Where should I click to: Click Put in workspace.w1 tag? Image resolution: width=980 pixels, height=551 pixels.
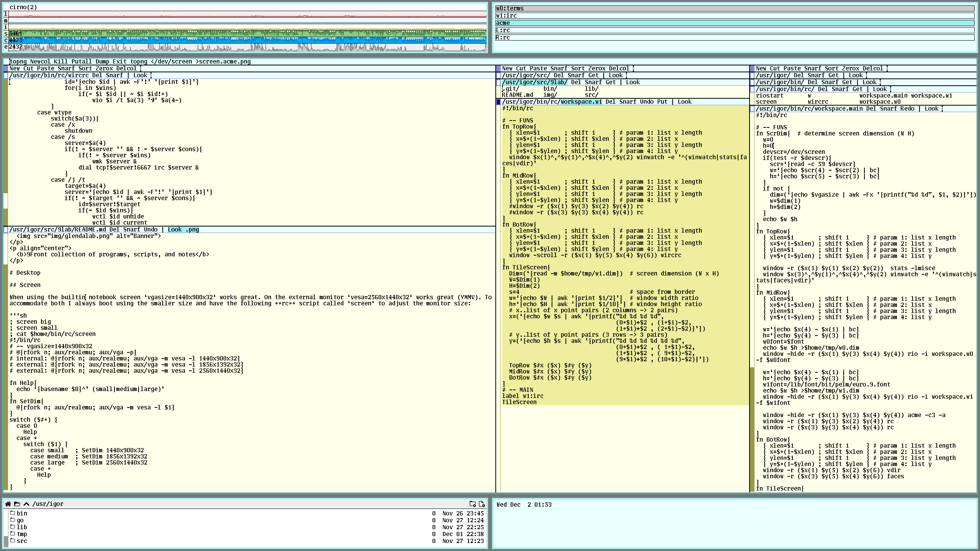pyautogui.click(x=662, y=102)
